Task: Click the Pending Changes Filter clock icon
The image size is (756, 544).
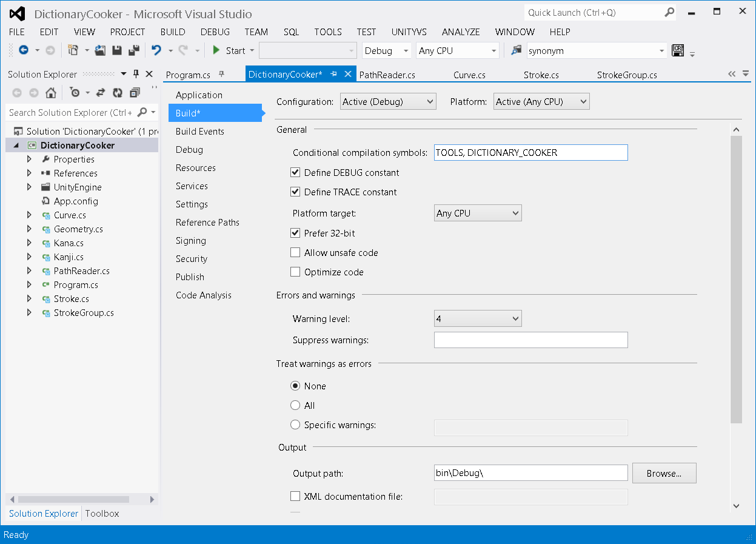Action: (75, 93)
